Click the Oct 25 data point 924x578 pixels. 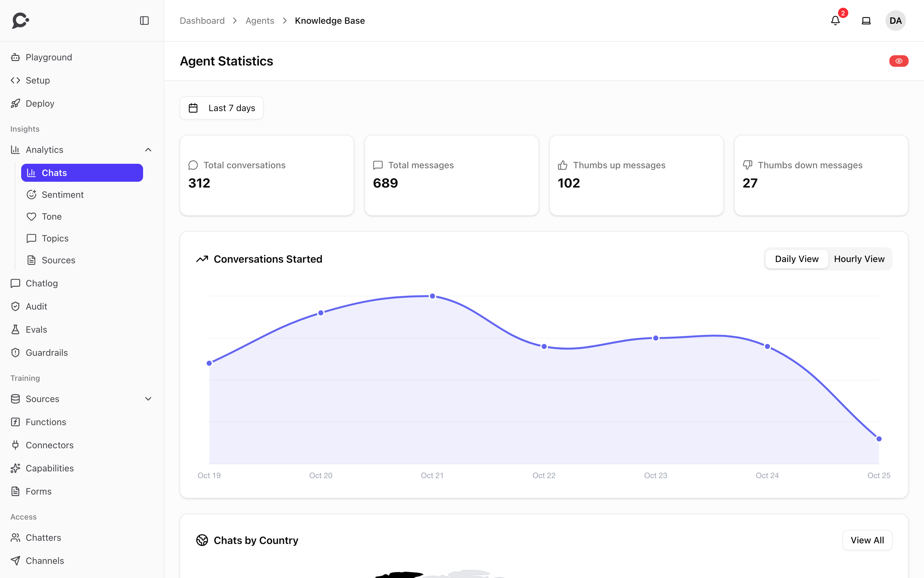coord(879,439)
